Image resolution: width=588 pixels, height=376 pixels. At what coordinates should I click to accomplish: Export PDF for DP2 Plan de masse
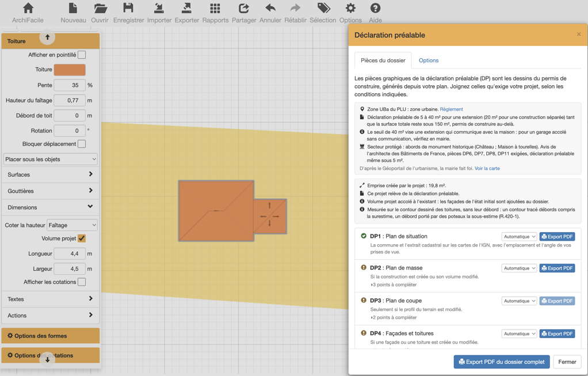pyautogui.click(x=558, y=268)
